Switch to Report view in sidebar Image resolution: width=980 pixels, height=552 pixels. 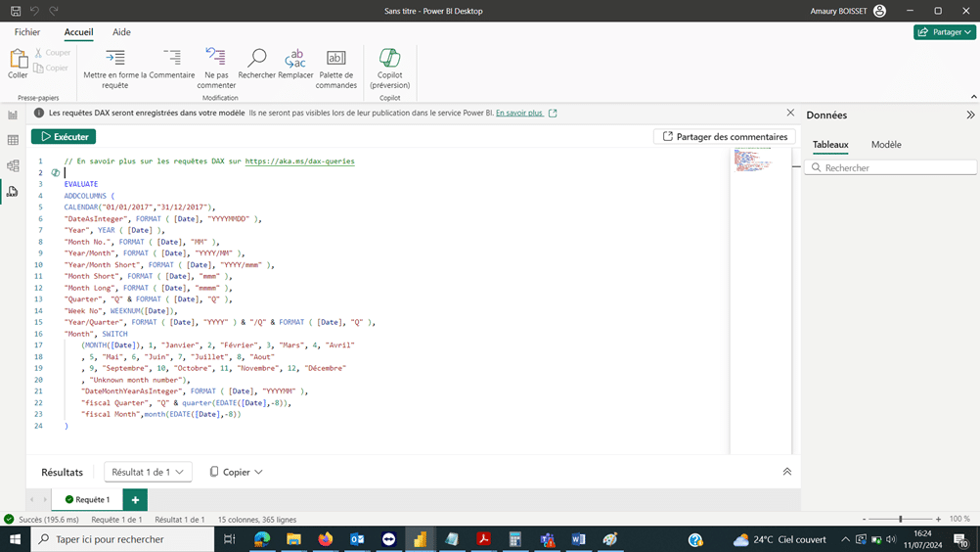pyautogui.click(x=13, y=115)
